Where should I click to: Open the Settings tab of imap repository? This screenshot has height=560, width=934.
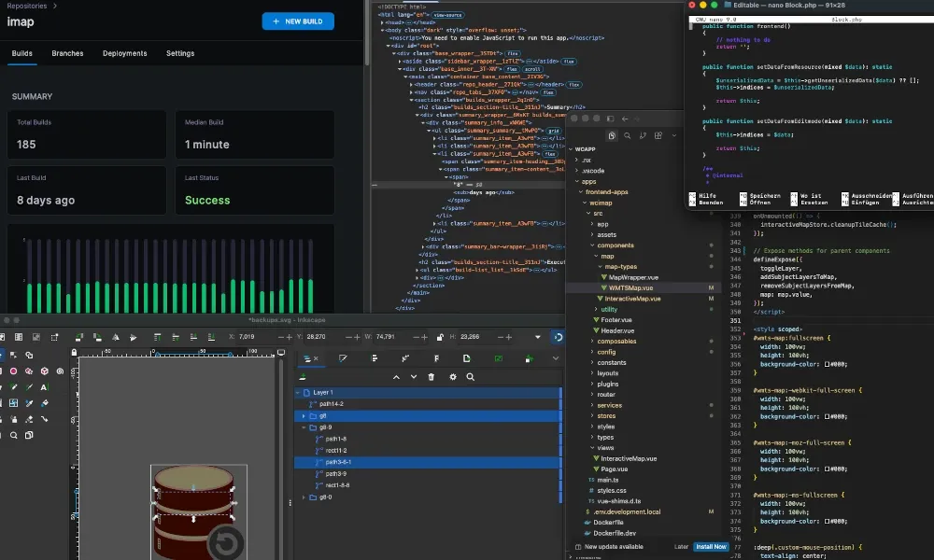click(x=180, y=53)
